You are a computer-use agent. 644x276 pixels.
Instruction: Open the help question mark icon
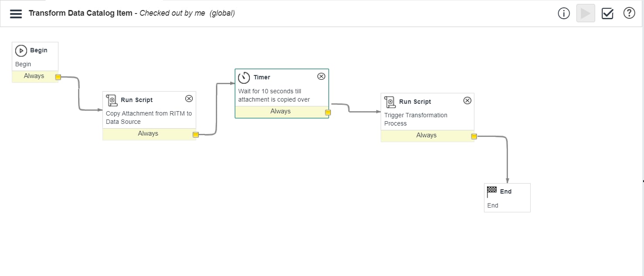(629, 13)
